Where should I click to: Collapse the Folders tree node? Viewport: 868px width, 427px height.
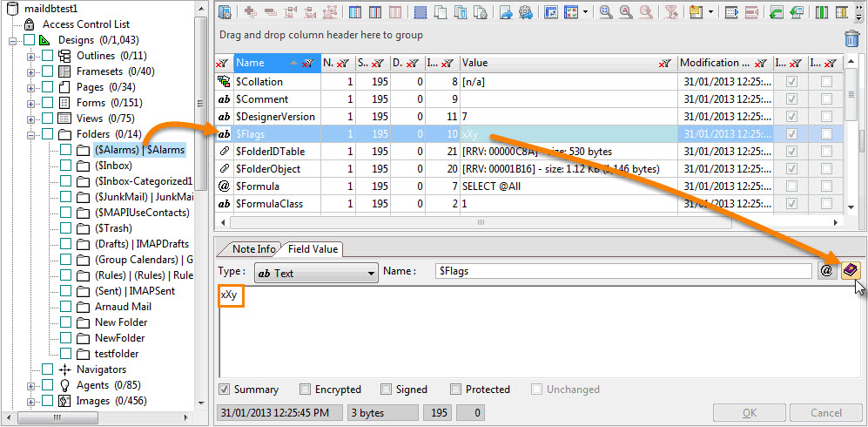click(31, 134)
